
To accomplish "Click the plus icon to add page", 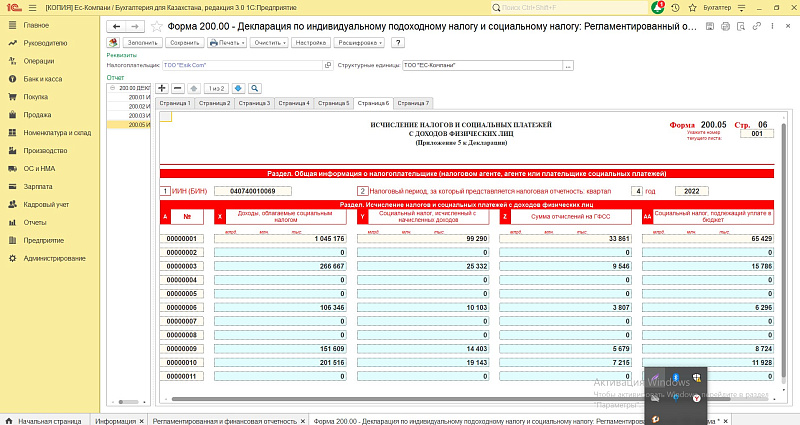I will coord(163,88).
